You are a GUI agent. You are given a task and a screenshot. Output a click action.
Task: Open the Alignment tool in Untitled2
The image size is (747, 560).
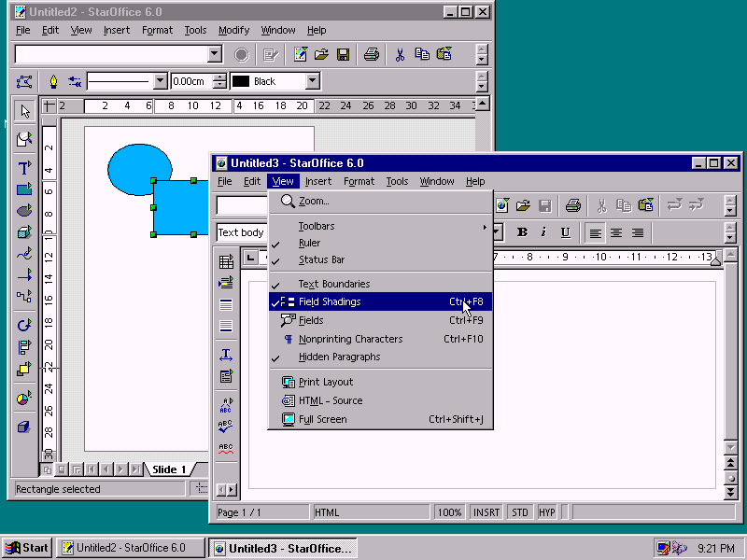(x=24, y=347)
